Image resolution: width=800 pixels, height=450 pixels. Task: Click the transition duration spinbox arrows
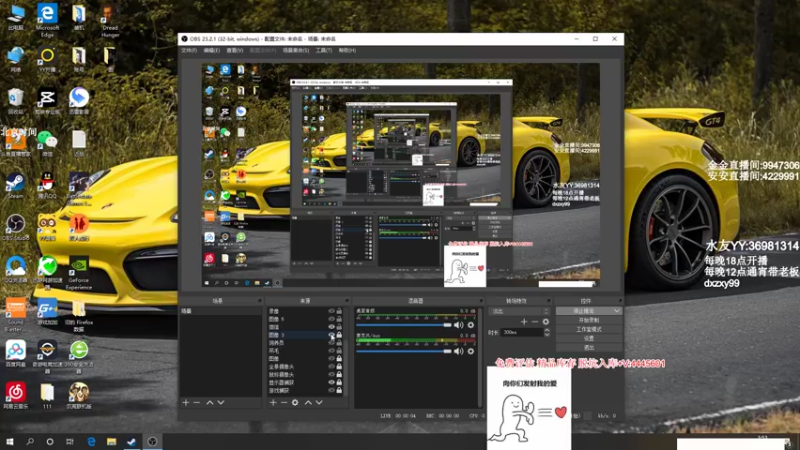click(x=546, y=331)
